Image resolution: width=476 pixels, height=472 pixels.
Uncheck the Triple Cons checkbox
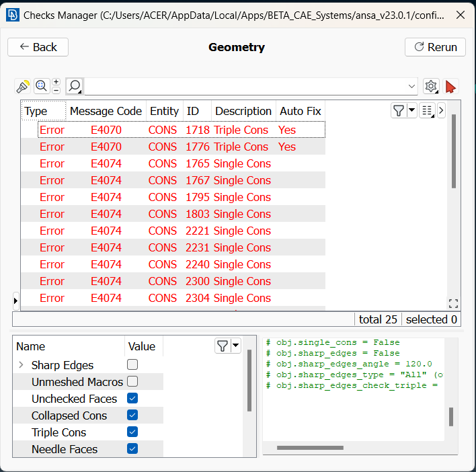132,432
